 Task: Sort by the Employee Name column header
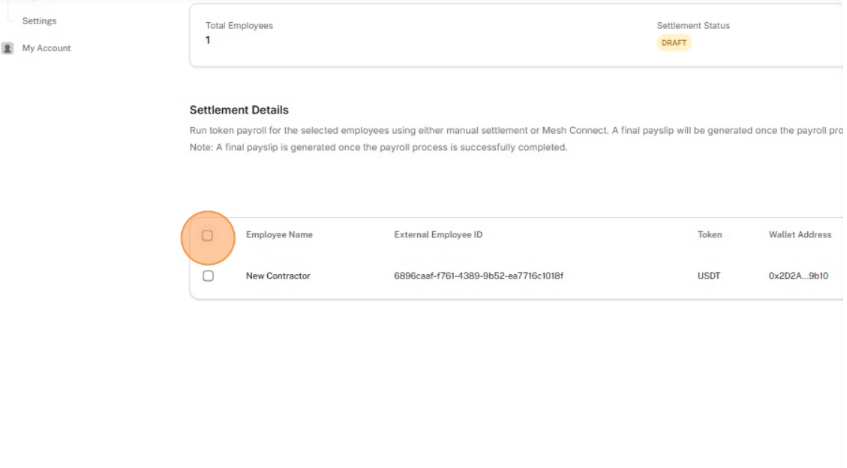279,235
